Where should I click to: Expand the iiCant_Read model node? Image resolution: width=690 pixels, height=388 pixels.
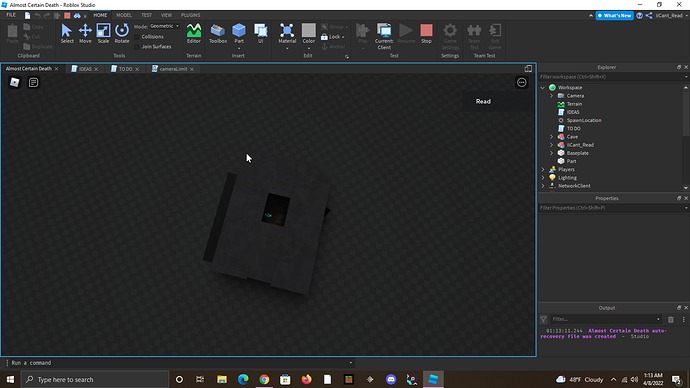pos(551,145)
